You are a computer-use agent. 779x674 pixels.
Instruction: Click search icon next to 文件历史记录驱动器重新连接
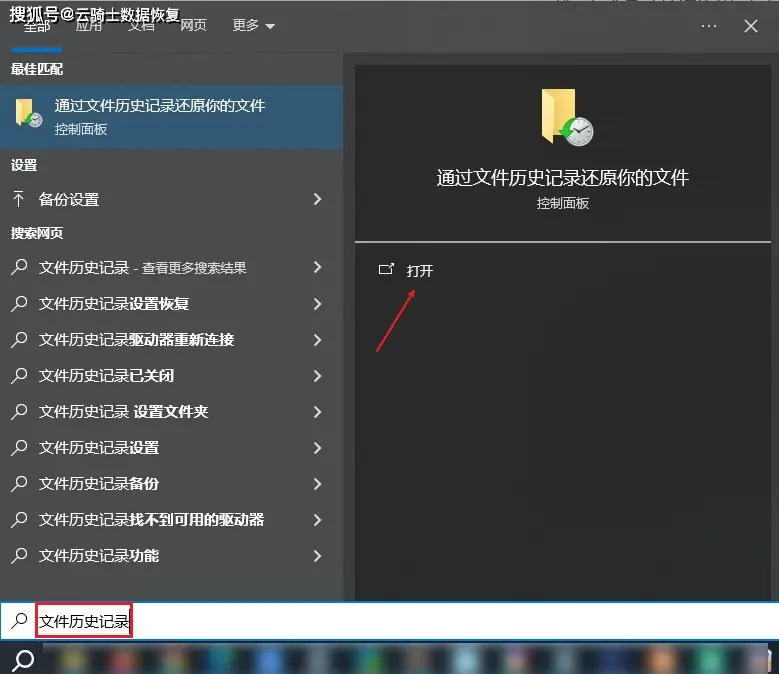[x=19, y=339]
